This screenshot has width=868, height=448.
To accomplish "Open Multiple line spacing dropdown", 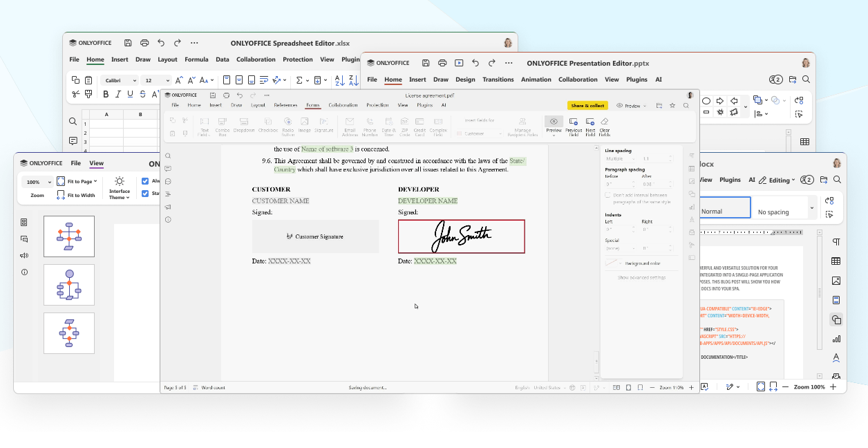I will (620, 159).
